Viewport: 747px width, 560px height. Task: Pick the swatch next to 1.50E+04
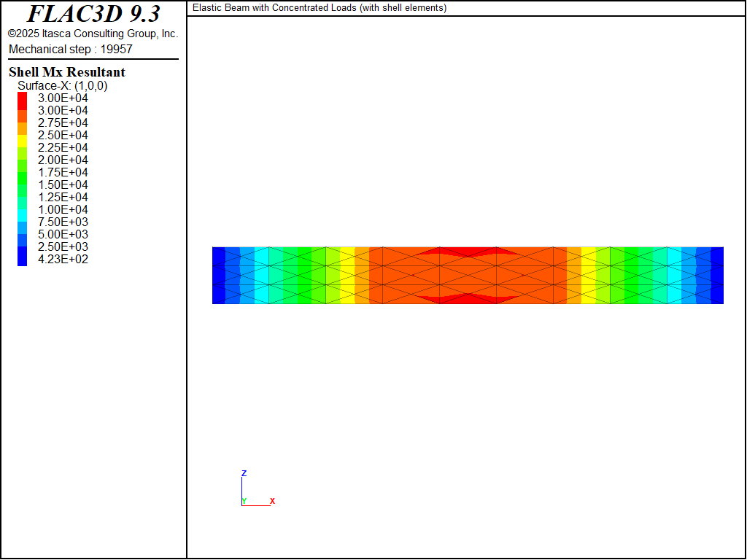click(x=23, y=184)
